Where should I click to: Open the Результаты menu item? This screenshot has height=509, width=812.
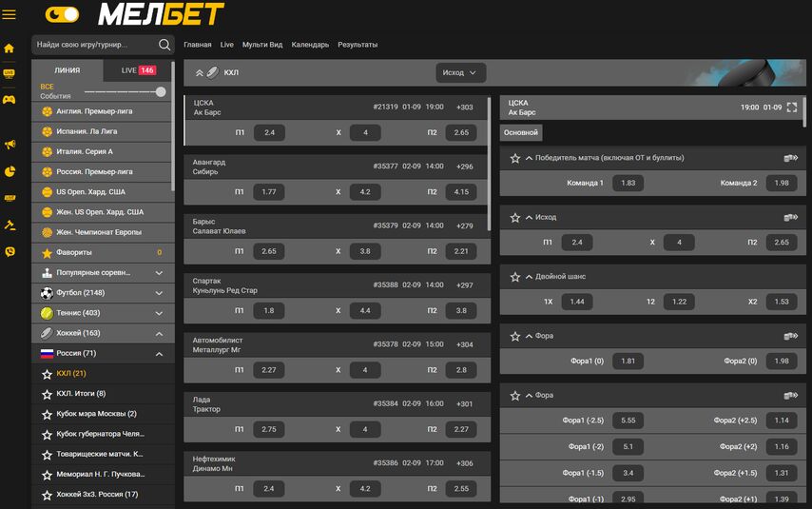click(x=358, y=45)
